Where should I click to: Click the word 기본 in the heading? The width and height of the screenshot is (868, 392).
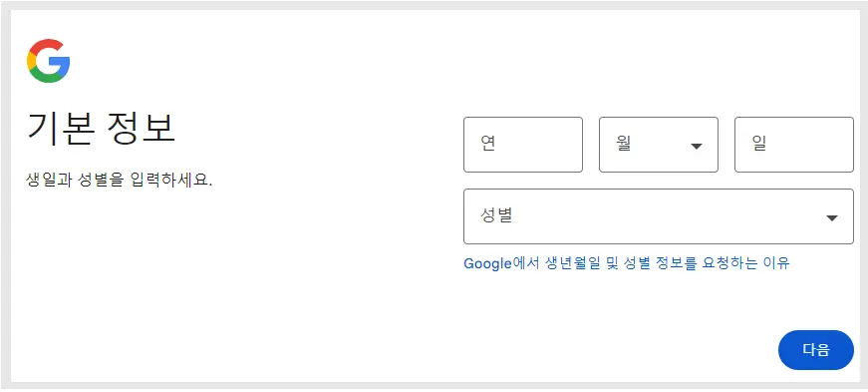(59, 128)
